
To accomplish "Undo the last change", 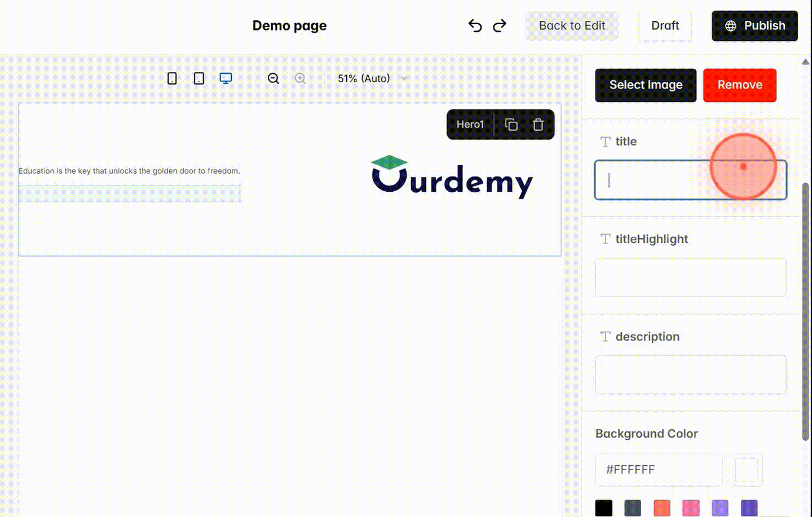I will pos(475,25).
